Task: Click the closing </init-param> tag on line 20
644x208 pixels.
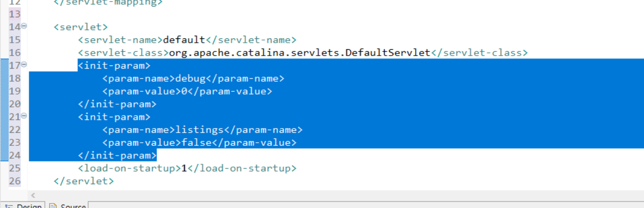Action: [117, 104]
